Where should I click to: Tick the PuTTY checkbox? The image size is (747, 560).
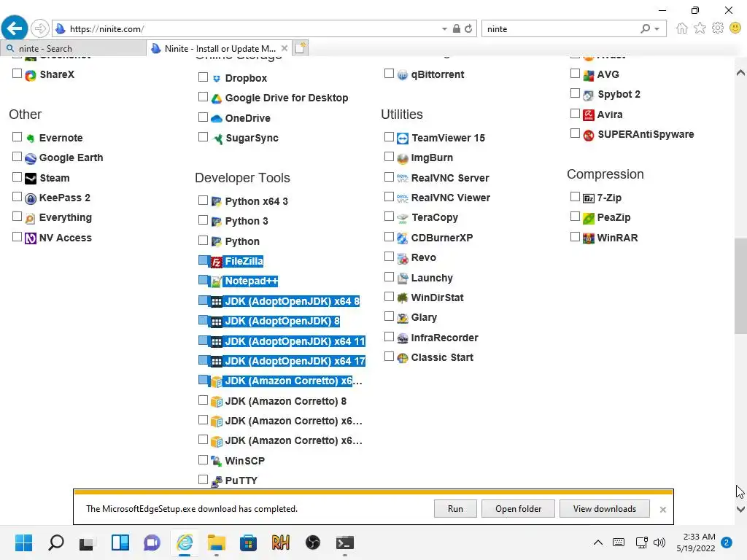pyautogui.click(x=203, y=480)
